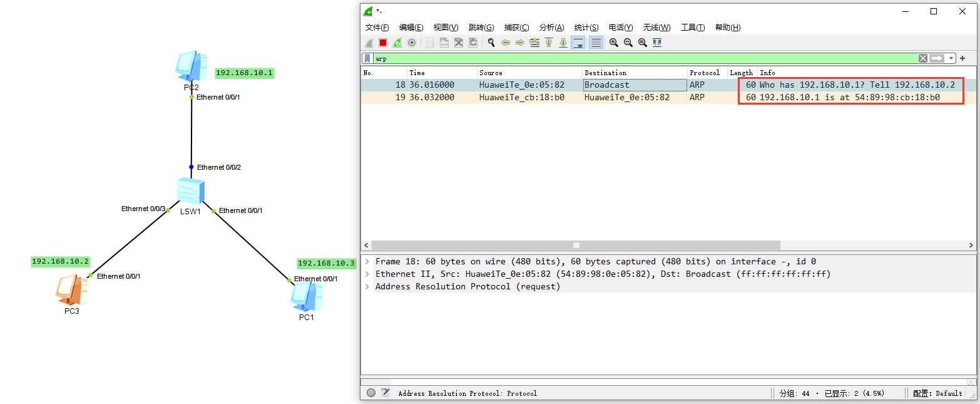Reload the capture file

473,43
